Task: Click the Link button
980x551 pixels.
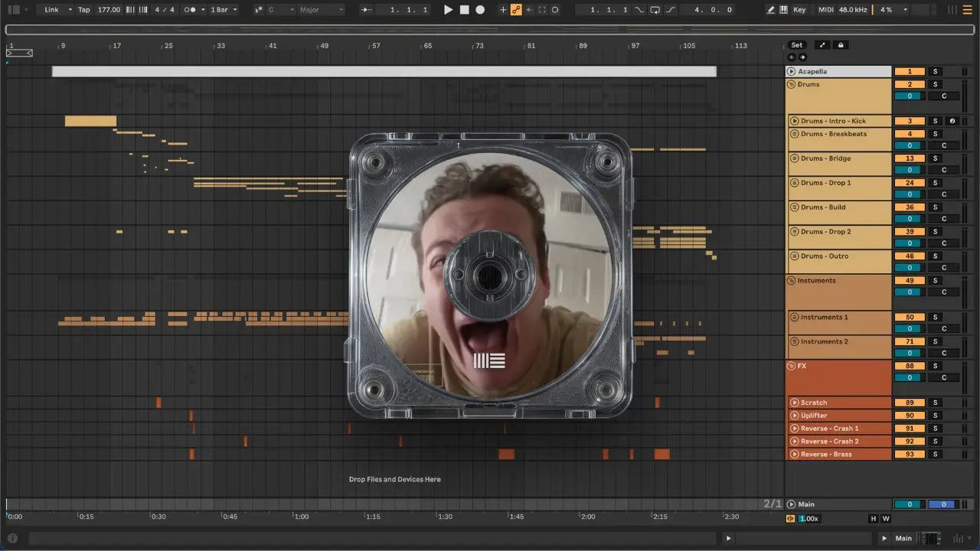Action: (x=51, y=10)
